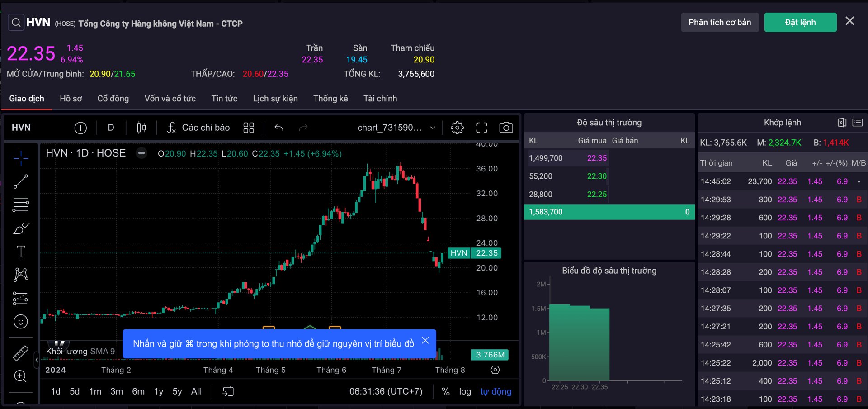The width and height of the screenshot is (868, 409).
Task: Toggle auto scale "tự động"
Action: (x=495, y=392)
